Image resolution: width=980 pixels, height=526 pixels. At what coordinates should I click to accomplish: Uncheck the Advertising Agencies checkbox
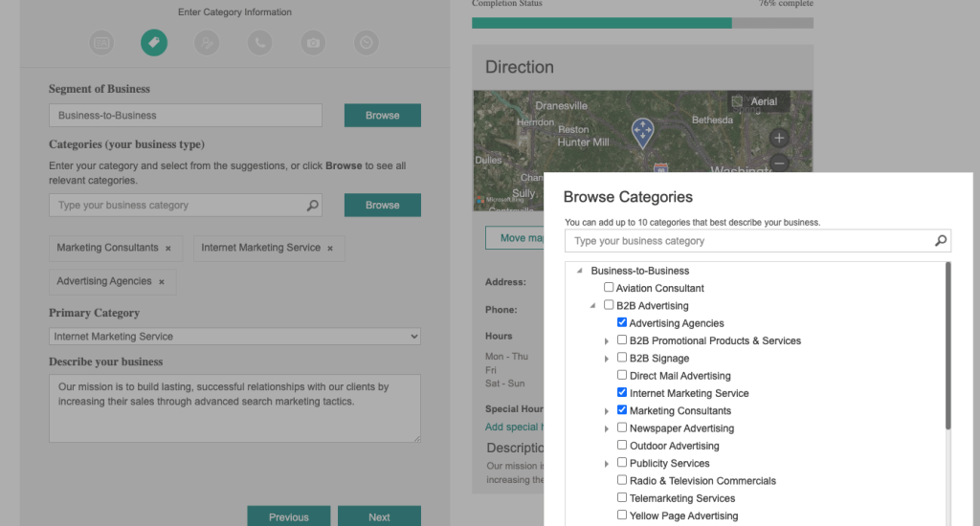click(x=622, y=323)
